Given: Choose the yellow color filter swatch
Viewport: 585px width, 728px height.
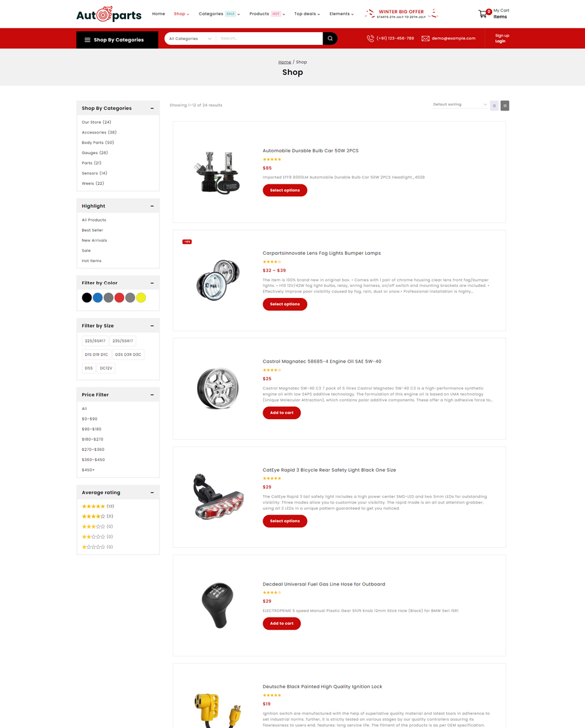Looking at the screenshot, I should 141,297.
